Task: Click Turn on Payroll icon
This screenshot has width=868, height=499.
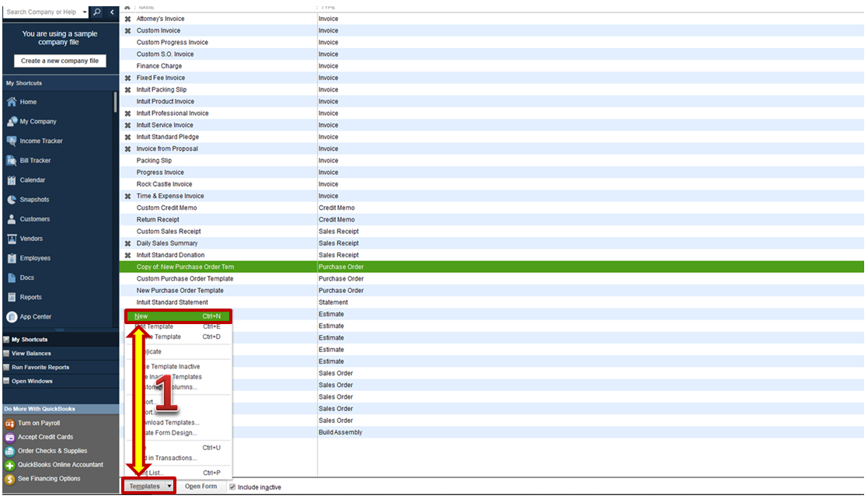Action: click(x=9, y=423)
